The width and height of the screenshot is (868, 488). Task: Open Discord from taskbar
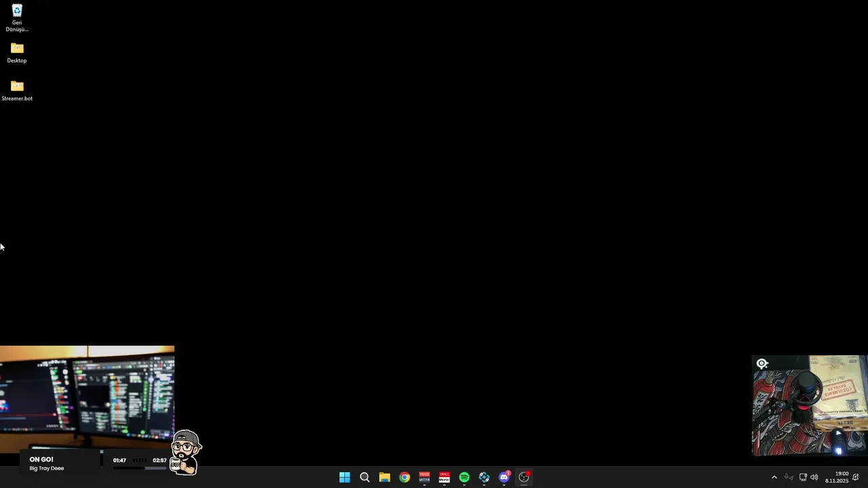504,477
